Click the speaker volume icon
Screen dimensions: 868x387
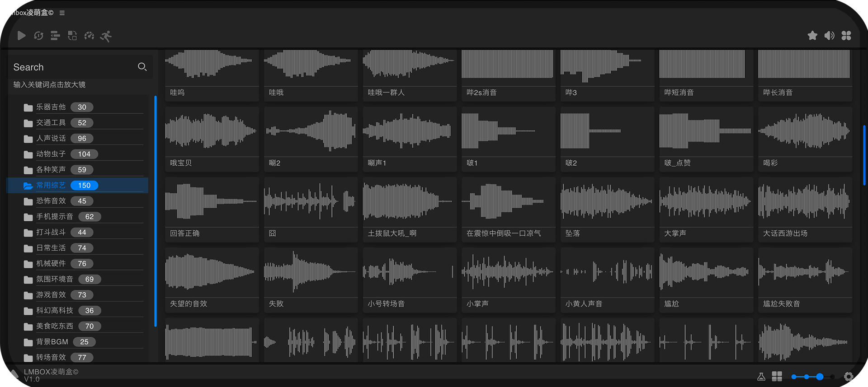[830, 36]
